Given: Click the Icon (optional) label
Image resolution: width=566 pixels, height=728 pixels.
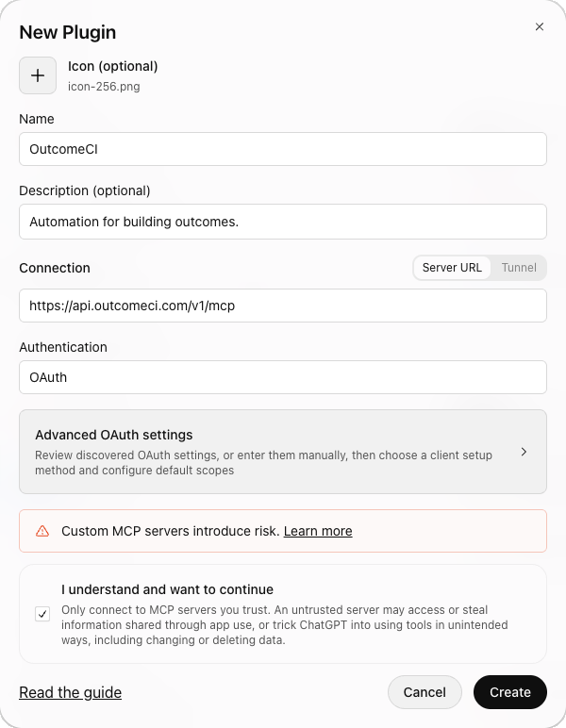Looking at the screenshot, I should tap(113, 66).
